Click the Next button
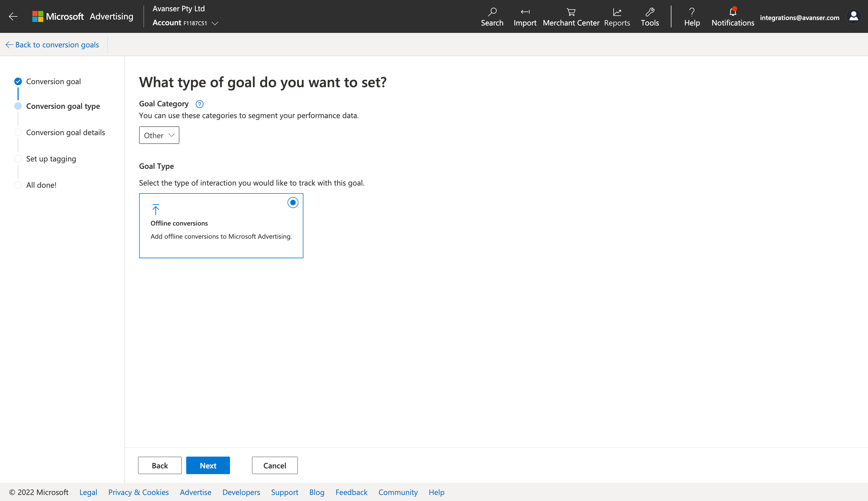Image resolution: width=868 pixels, height=501 pixels. point(208,466)
